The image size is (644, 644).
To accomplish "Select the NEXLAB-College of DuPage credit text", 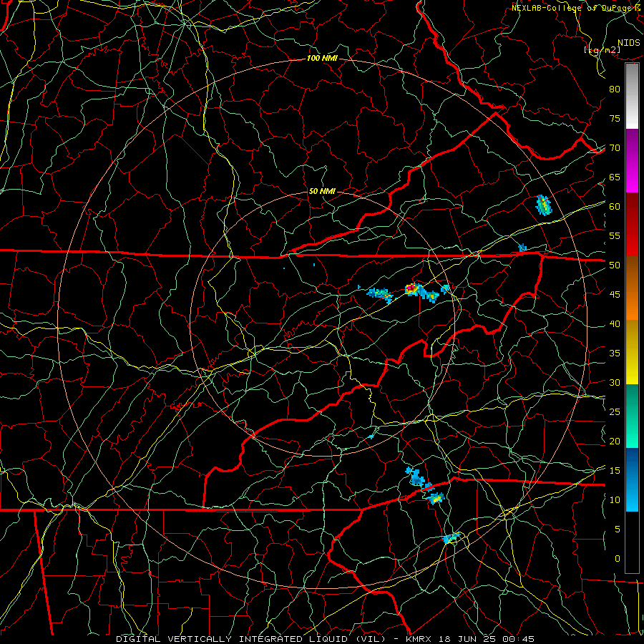I will click(x=577, y=8).
